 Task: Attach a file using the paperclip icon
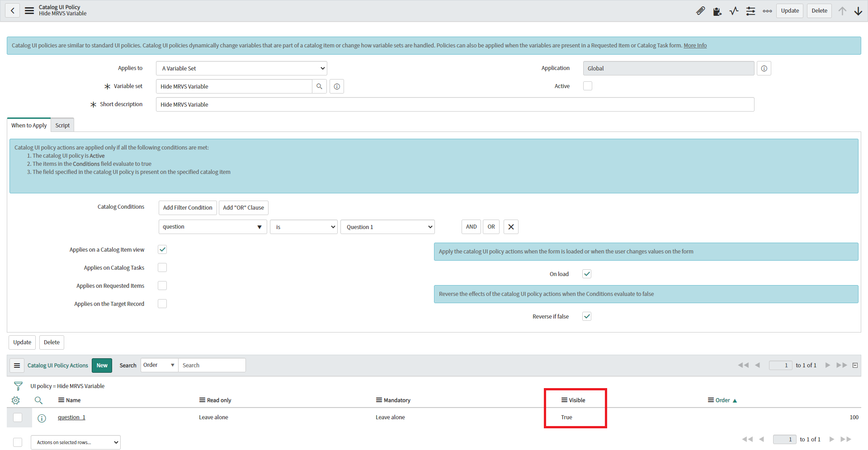tap(701, 11)
